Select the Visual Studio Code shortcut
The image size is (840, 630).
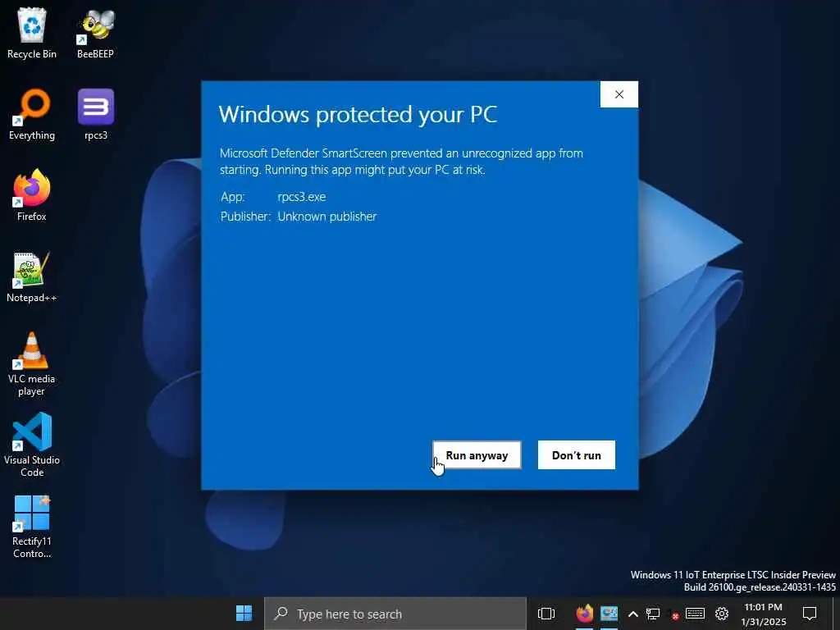tap(32, 445)
